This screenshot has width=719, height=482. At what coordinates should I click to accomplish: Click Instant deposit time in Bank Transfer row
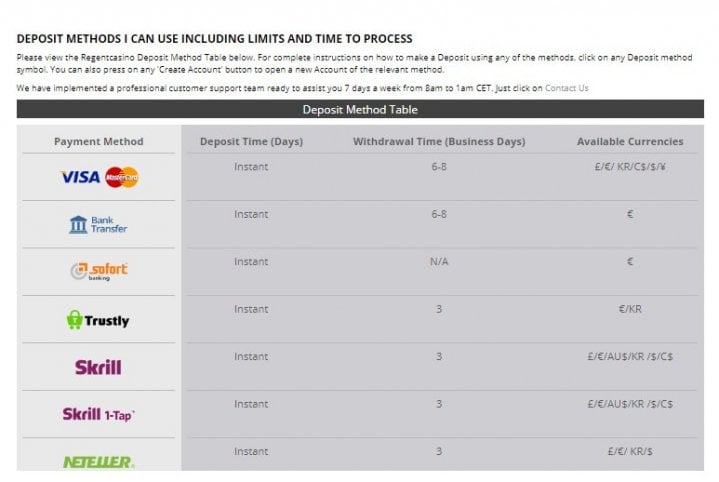[251, 214]
